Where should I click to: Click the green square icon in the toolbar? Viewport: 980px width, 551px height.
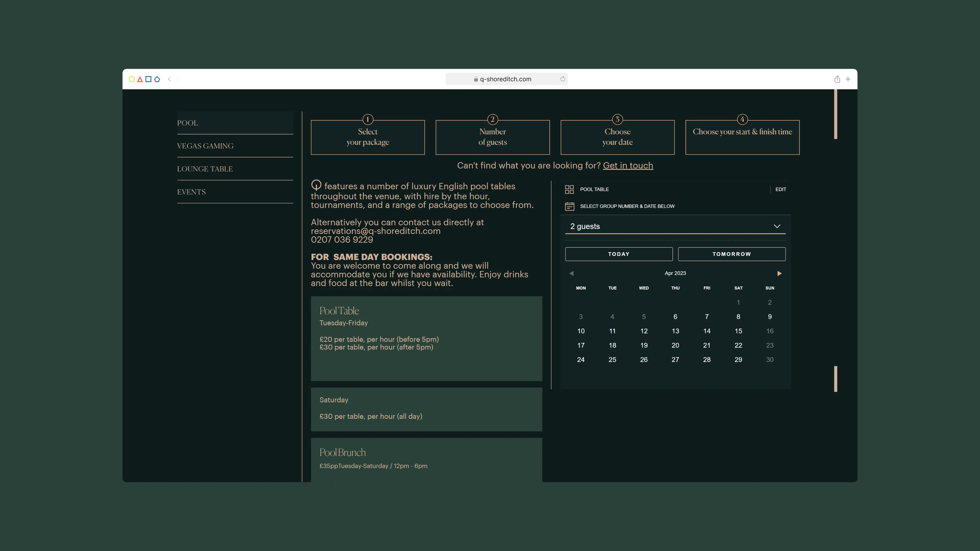(149, 79)
